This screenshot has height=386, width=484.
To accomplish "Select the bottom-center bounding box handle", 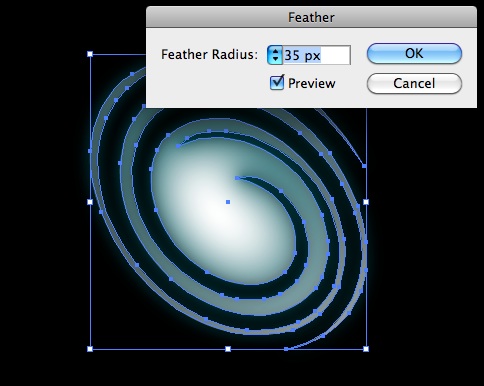I will (x=228, y=349).
